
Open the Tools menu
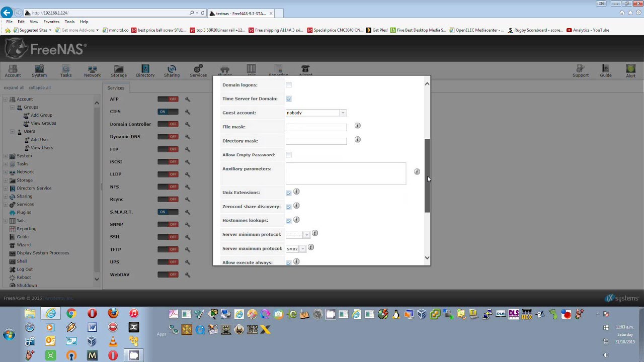coord(69,22)
